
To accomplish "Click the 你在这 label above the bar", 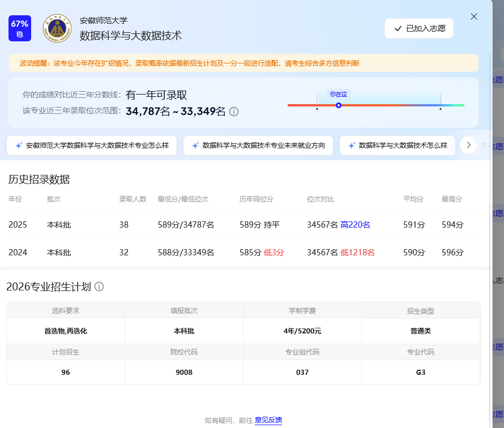I will pos(339,94).
